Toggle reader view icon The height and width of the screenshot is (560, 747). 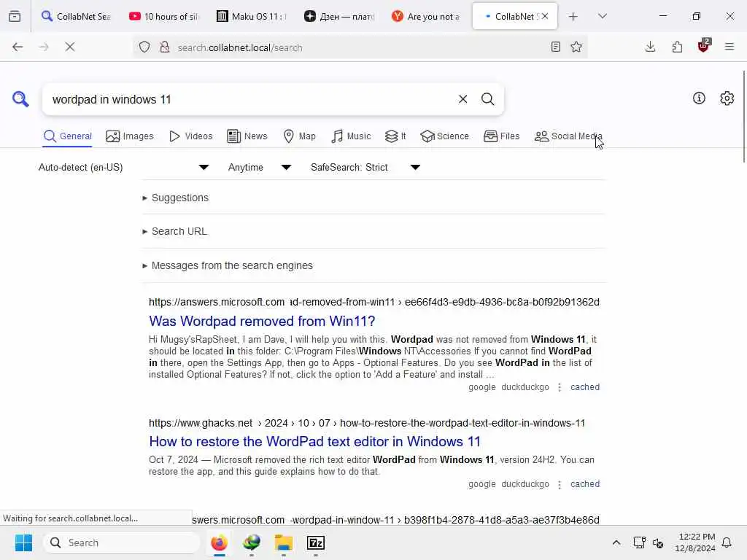(555, 47)
